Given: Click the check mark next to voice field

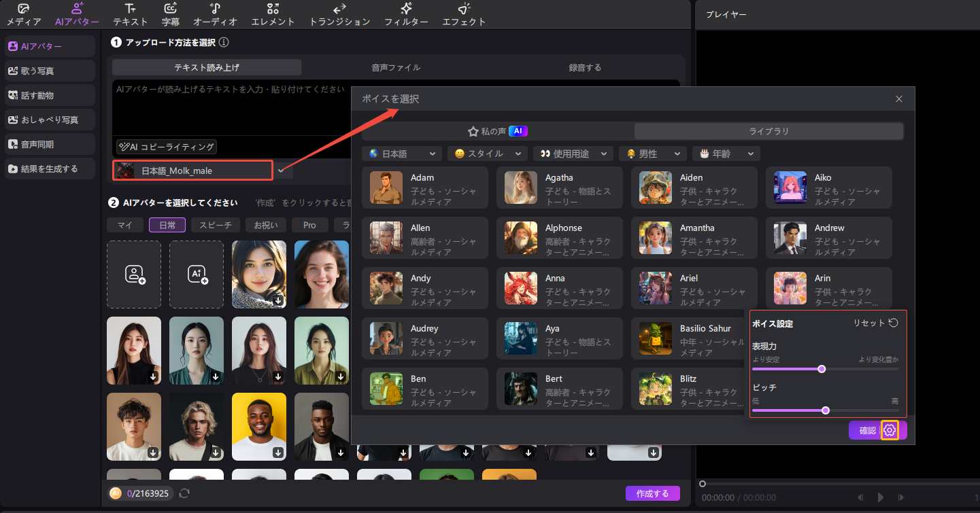Looking at the screenshot, I should [282, 171].
